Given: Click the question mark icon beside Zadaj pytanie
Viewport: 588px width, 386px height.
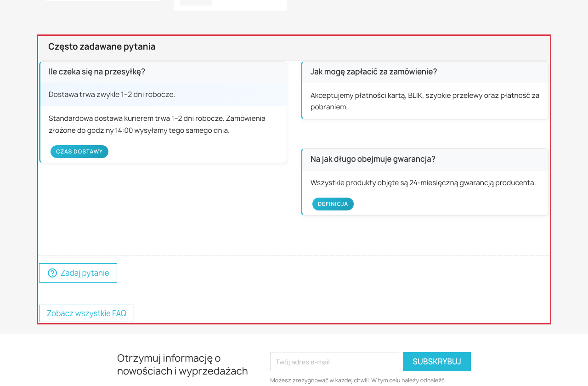Looking at the screenshot, I should point(52,273).
